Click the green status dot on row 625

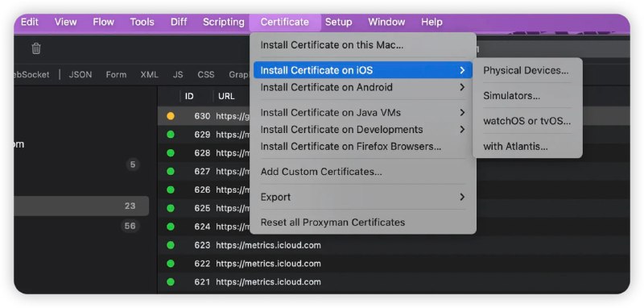pyautogui.click(x=171, y=208)
